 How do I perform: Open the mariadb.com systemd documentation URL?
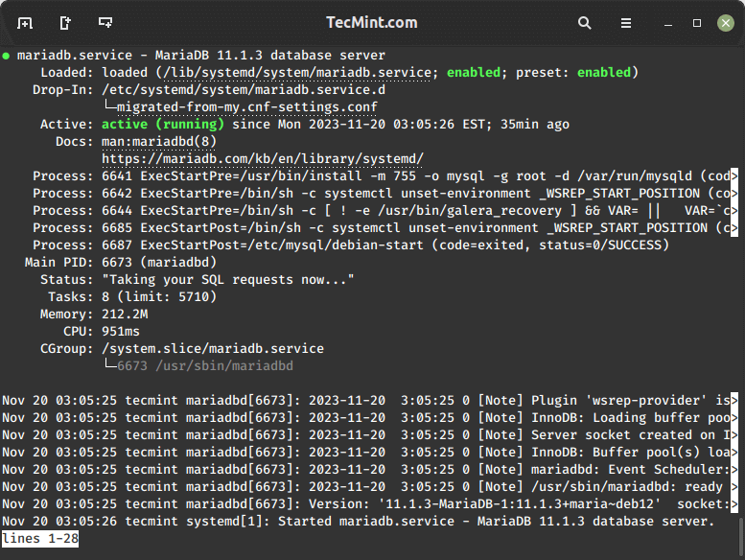263,158
